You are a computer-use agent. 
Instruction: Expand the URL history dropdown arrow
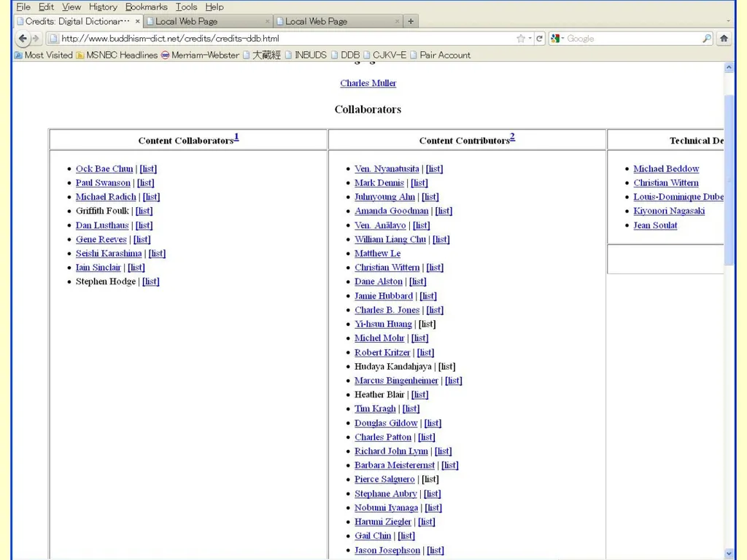coord(530,39)
